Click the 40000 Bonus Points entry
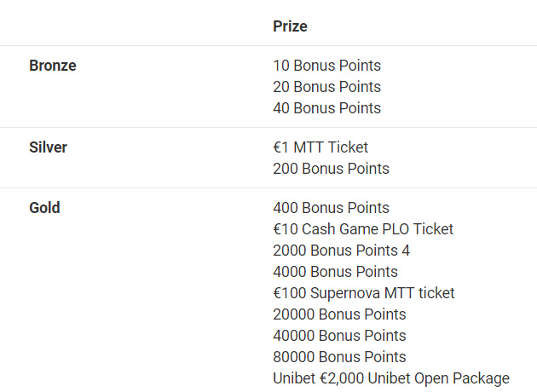 339,336
